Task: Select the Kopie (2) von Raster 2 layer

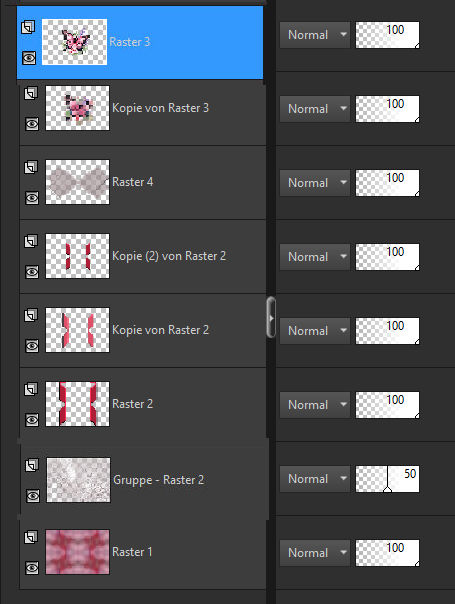Action: pyautogui.click(x=143, y=256)
